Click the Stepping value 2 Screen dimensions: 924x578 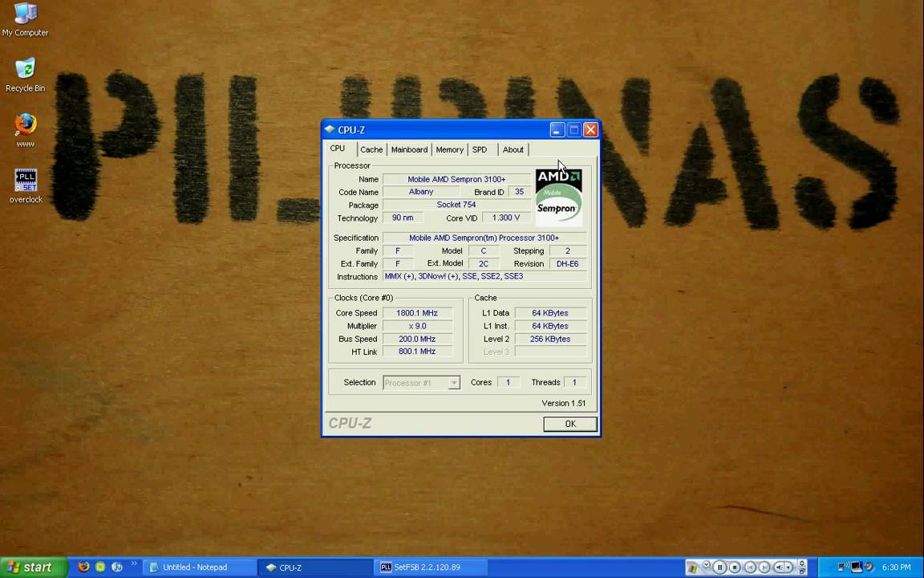pyautogui.click(x=568, y=250)
